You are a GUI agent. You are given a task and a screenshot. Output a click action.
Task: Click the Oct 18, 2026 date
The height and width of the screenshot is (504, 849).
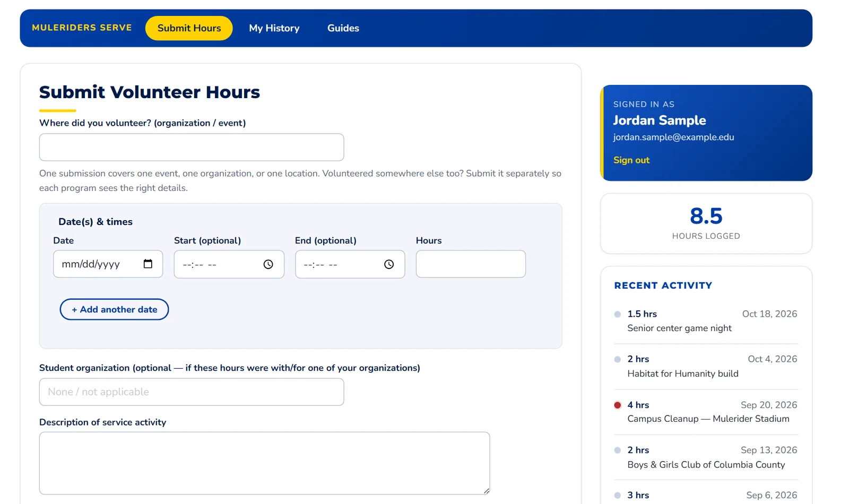(x=769, y=314)
